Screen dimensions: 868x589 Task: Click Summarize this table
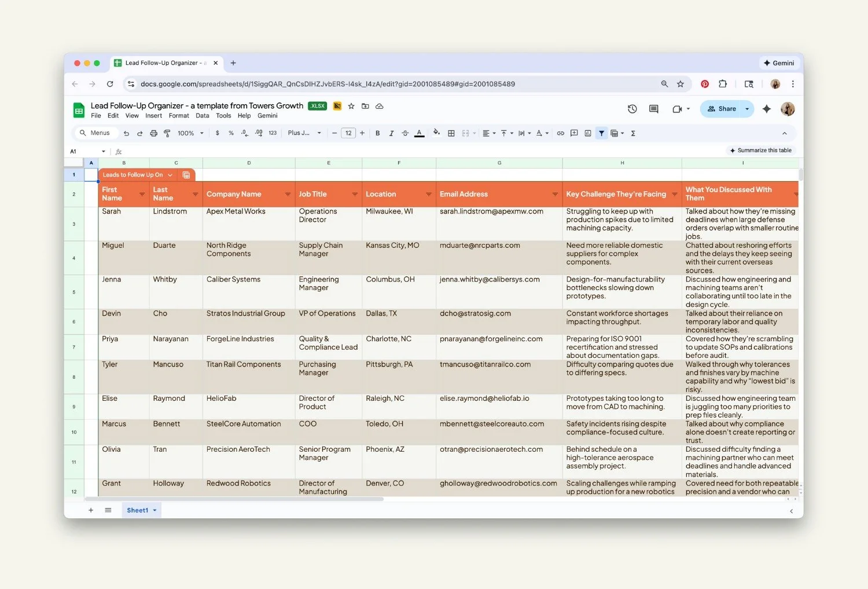[x=760, y=151]
